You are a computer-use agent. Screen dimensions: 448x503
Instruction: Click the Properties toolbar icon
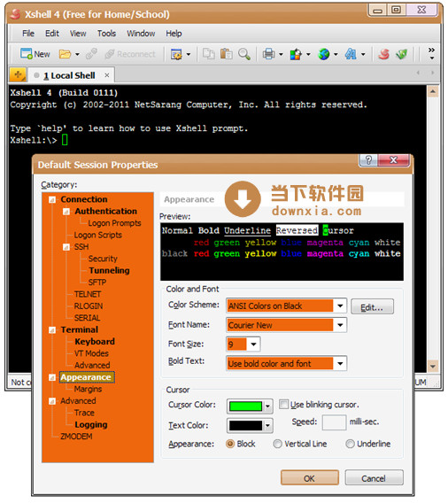[x=176, y=54]
